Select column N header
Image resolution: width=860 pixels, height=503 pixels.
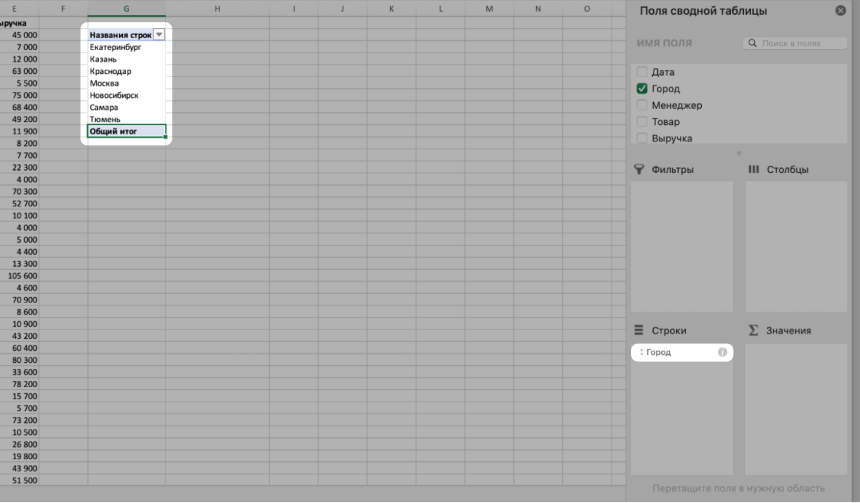(x=538, y=9)
